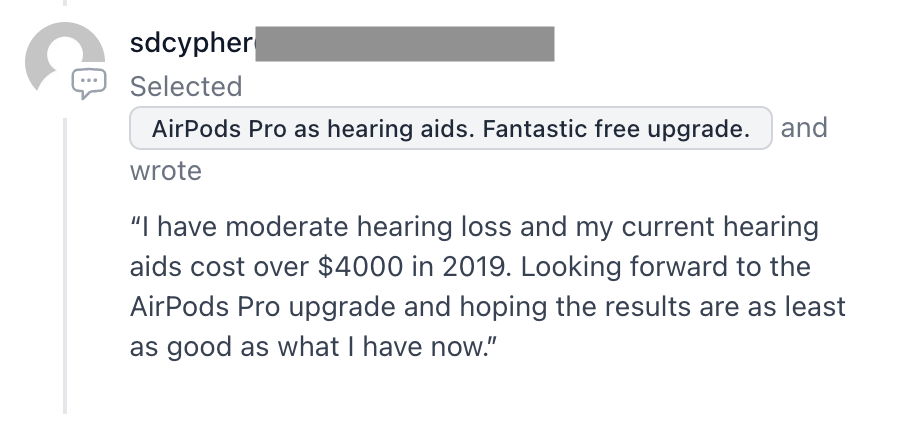Image resolution: width=908 pixels, height=428 pixels.
Task: Click the vertical thread line below avatar
Action: click(65, 266)
